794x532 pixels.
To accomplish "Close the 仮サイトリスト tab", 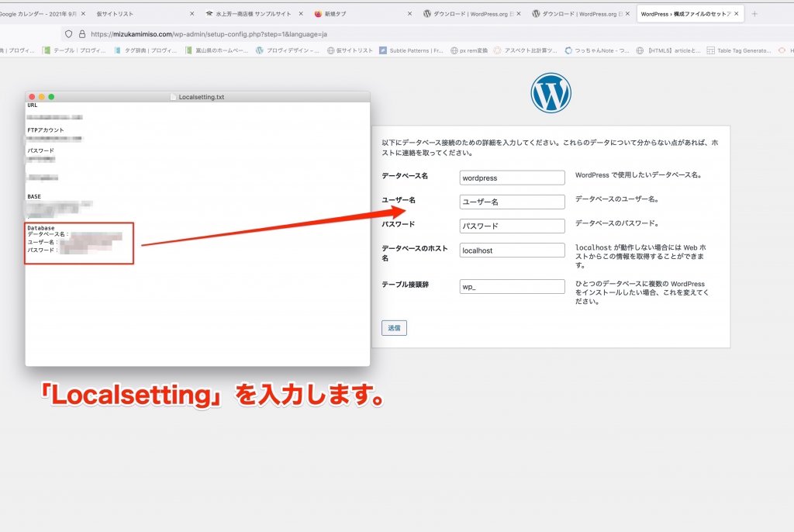I will pos(192,14).
